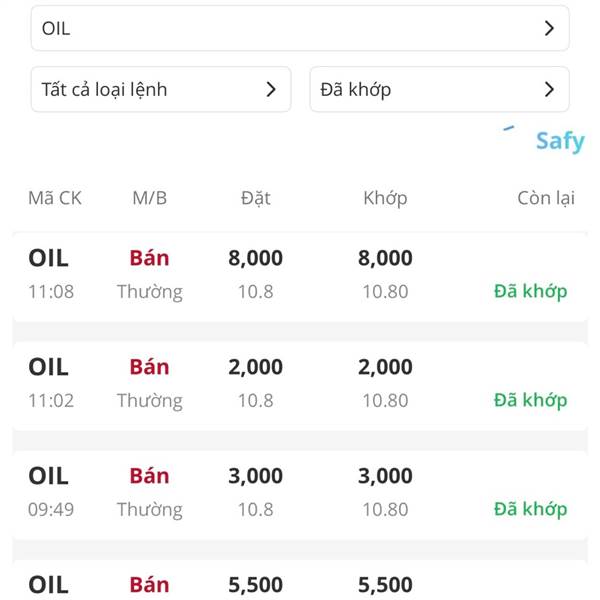Click the Còn lại column header

546,198
